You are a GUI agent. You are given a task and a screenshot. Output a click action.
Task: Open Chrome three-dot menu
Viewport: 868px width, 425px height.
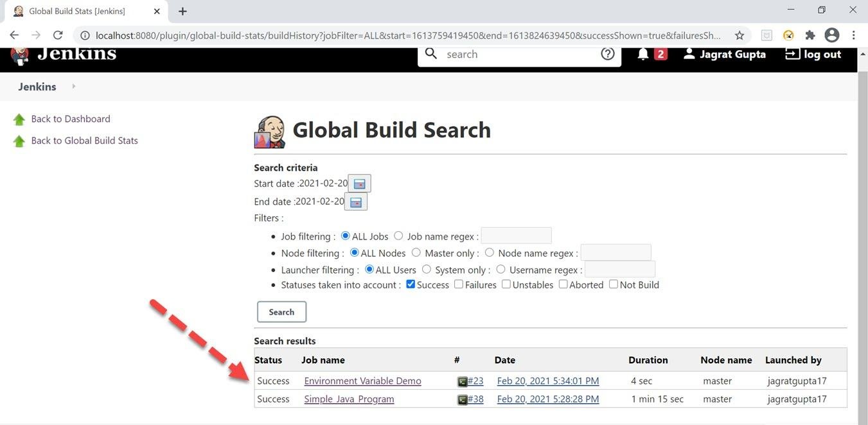(854, 35)
